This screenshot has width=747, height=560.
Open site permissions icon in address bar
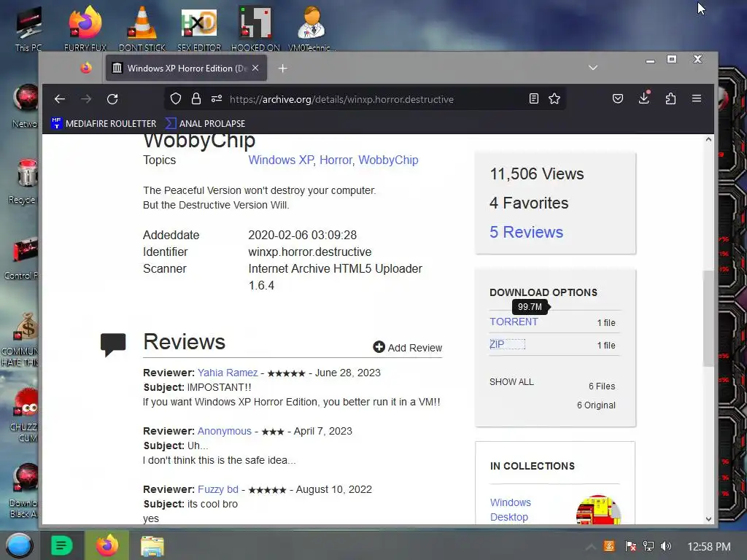point(217,99)
